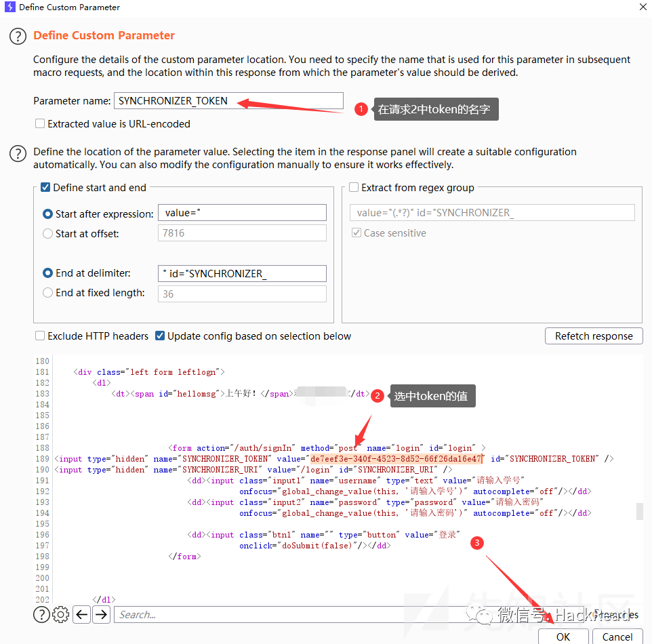The height and width of the screenshot is (644, 652).
Task: Click id="SYNCHRONIZER_TOKEN" text on line 189
Action: pyautogui.click(x=545, y=459)
